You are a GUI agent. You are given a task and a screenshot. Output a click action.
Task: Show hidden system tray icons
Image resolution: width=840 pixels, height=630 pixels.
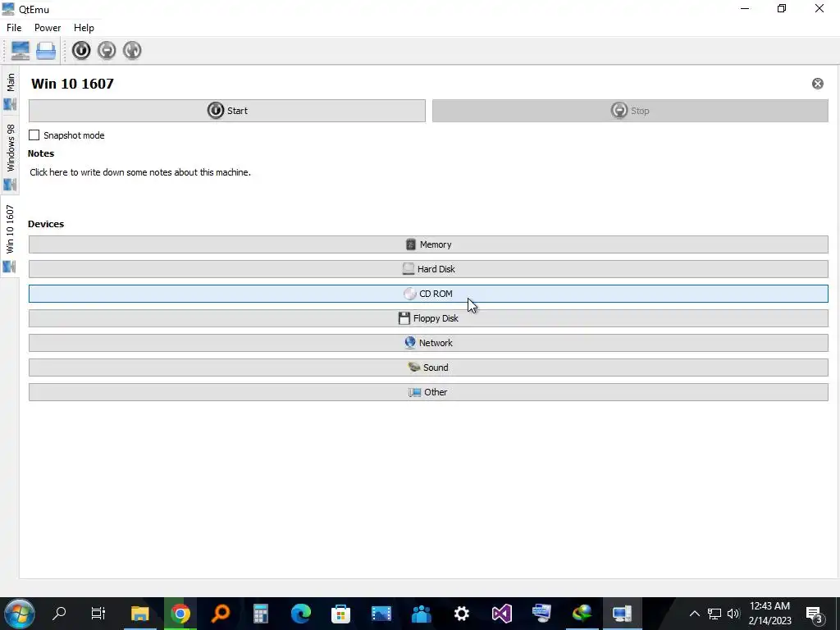click(694, 614)
